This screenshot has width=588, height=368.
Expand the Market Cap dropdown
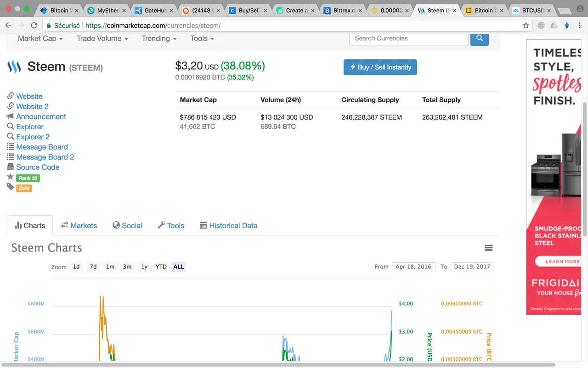(40, 39)
